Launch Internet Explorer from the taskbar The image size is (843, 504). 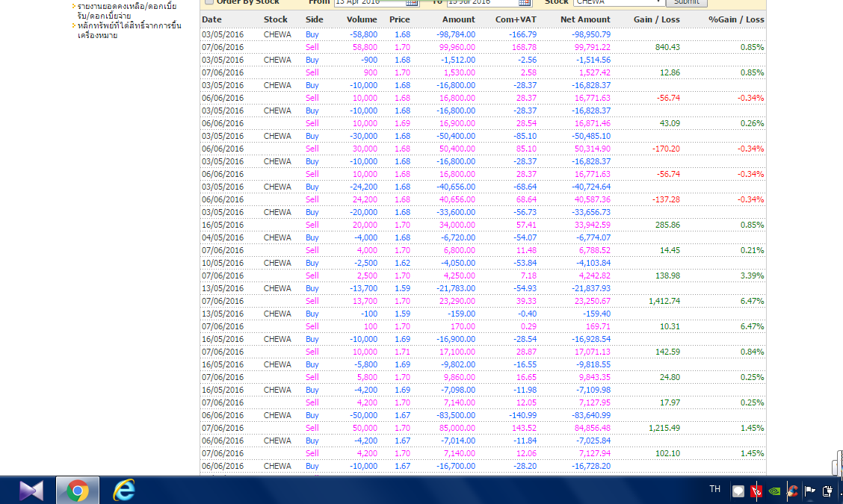[x=123, y=491]
